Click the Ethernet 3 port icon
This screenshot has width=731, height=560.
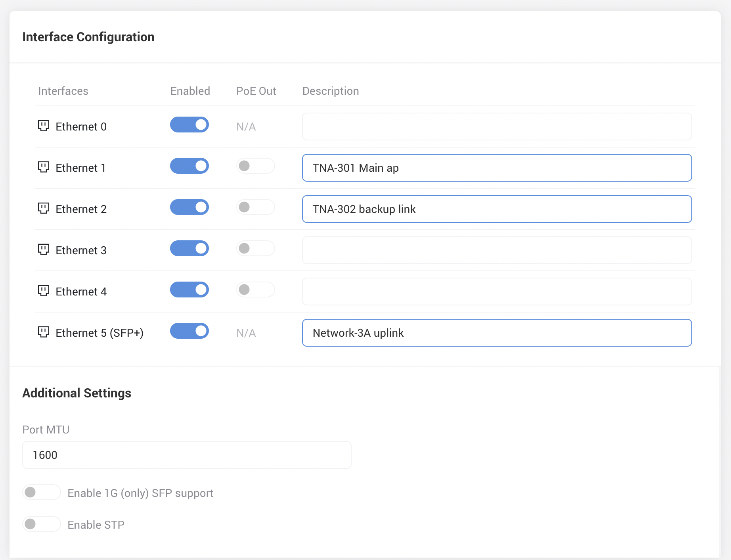44,249
